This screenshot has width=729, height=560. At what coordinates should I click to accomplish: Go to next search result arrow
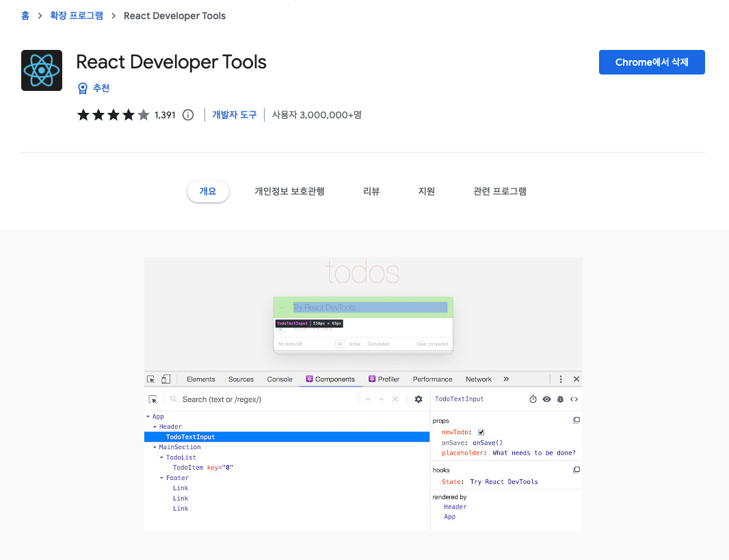pyautogui.click(x=381, y=399)
